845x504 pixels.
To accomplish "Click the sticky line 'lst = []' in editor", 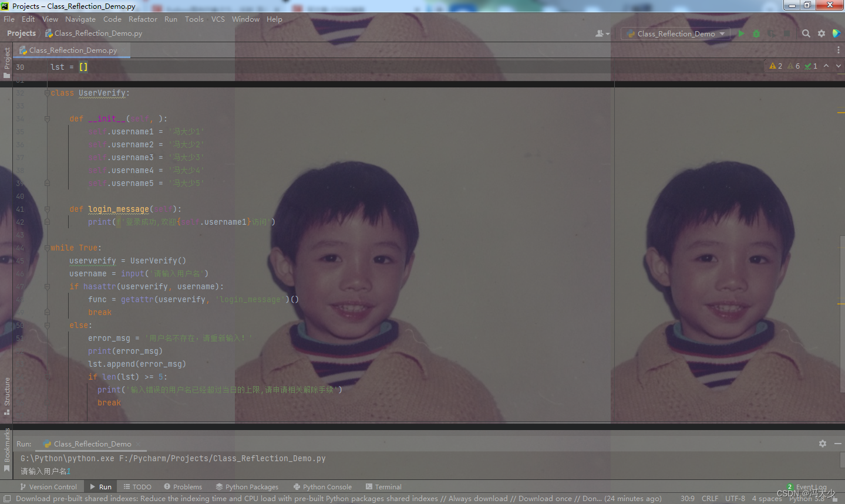I will [x=69, y=67].
